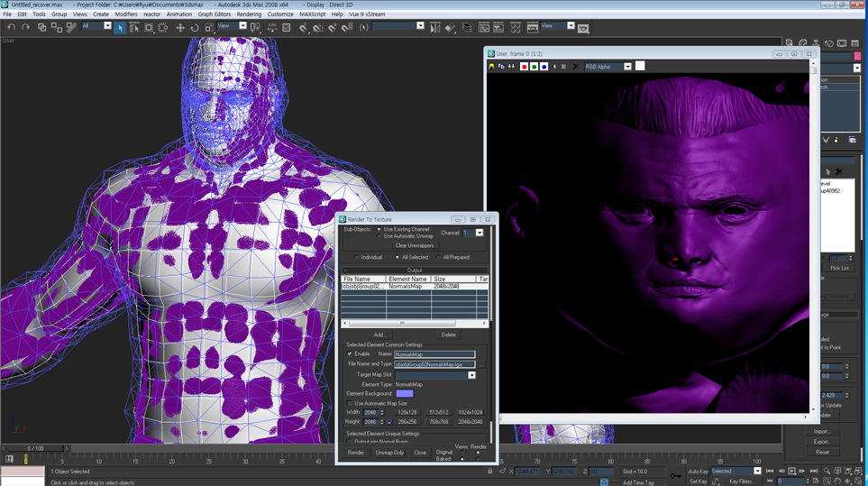
Task: Select the All Prepared radio button
Action: coord(438,257)
